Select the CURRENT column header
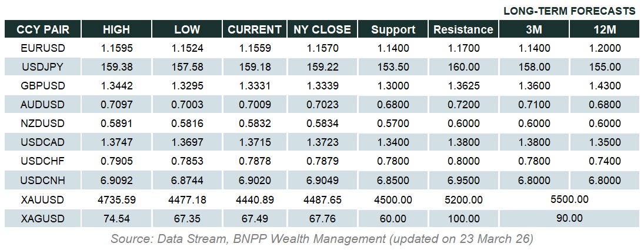The image size is (644, 250). 255,29
